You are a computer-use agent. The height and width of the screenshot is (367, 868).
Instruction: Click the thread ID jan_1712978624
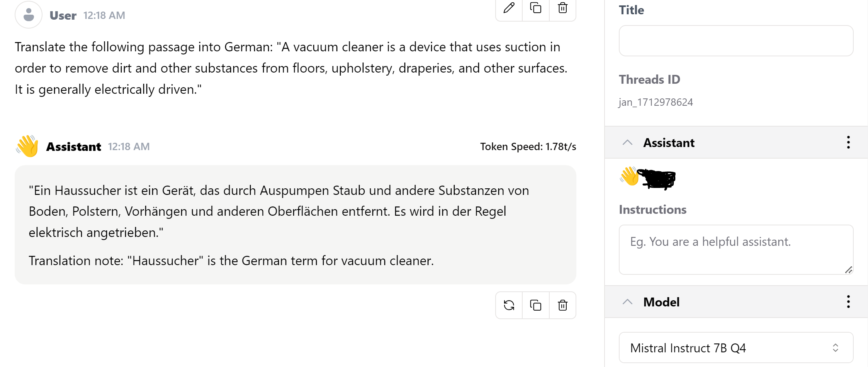point(656,102)
